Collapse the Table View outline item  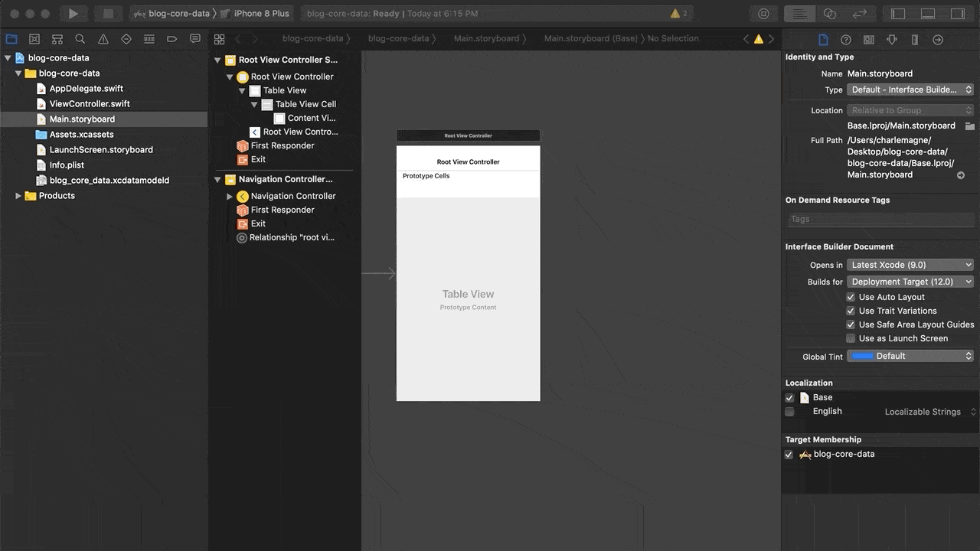242,90
